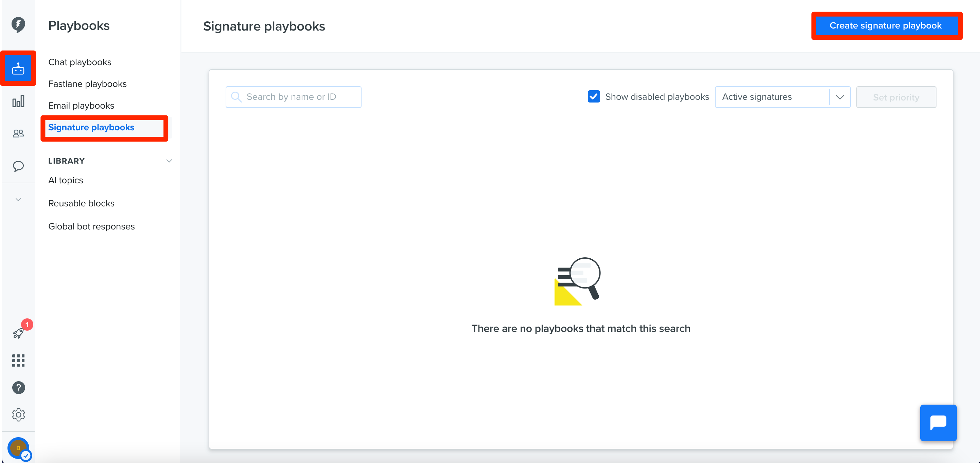Open the settings gear icon
This screenshot has width=980, height=463.
coord(18,415)
